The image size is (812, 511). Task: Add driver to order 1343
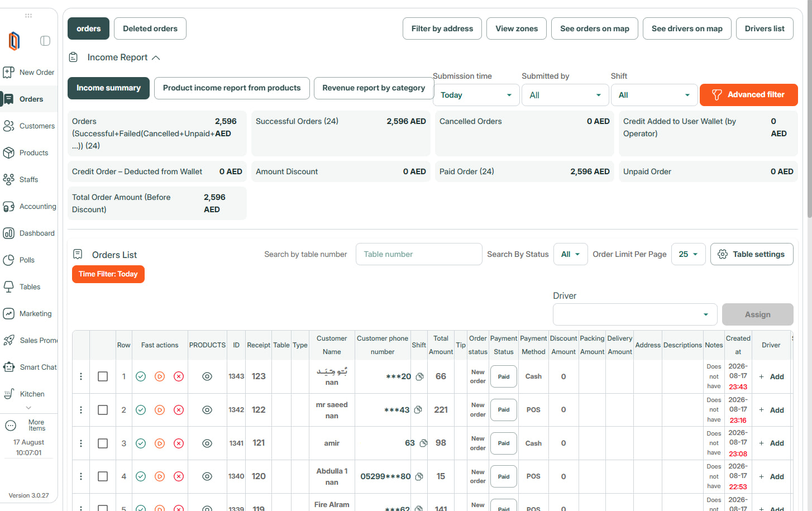pos(771,376)
